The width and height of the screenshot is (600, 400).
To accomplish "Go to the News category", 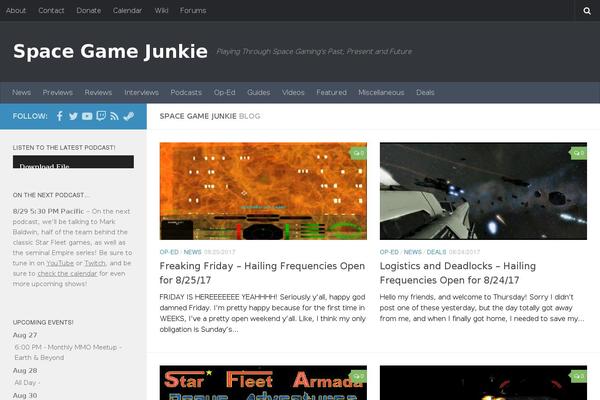I will [x=21, y=93].
